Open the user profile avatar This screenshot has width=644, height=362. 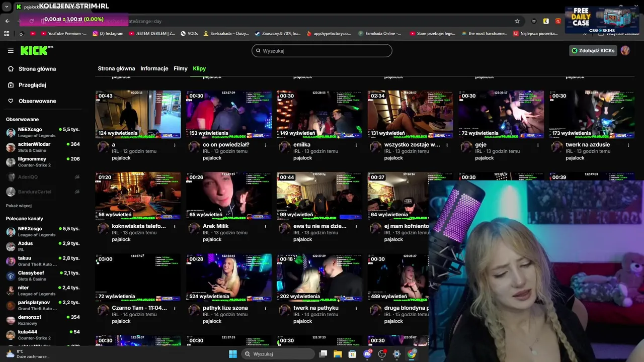coord(625,50)
